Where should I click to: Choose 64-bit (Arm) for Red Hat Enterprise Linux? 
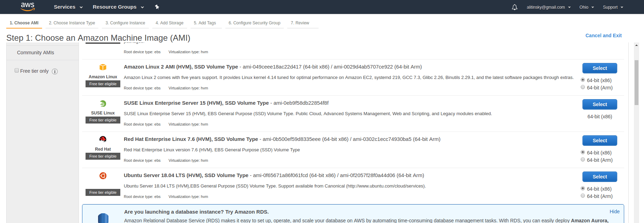(x=583, y=160)
